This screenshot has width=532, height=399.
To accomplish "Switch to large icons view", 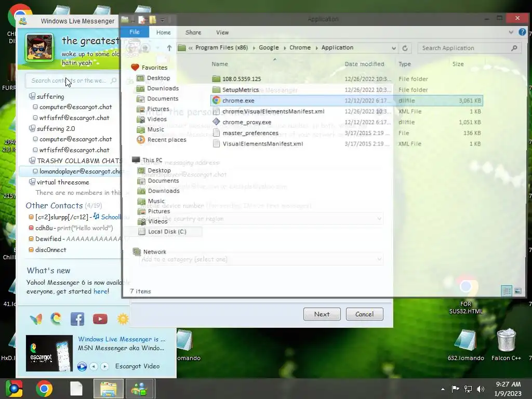I will [518, 291].
